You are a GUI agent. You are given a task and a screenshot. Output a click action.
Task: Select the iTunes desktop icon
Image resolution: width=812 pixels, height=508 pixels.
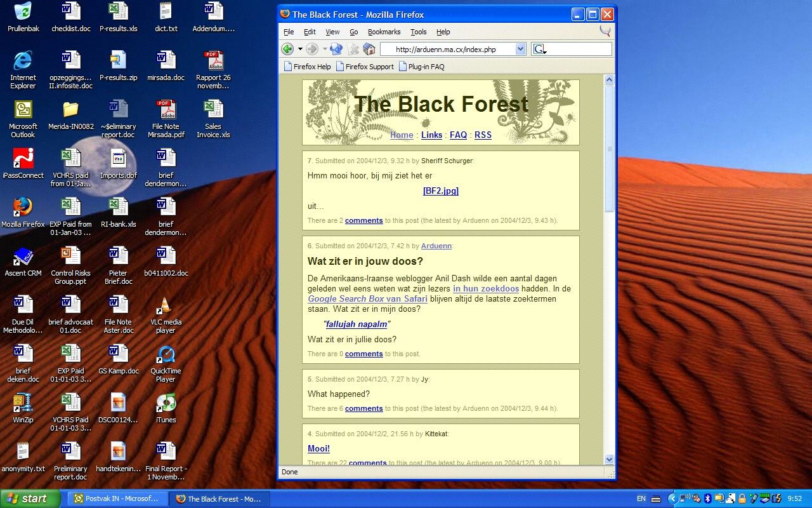[x=166, y=408]
